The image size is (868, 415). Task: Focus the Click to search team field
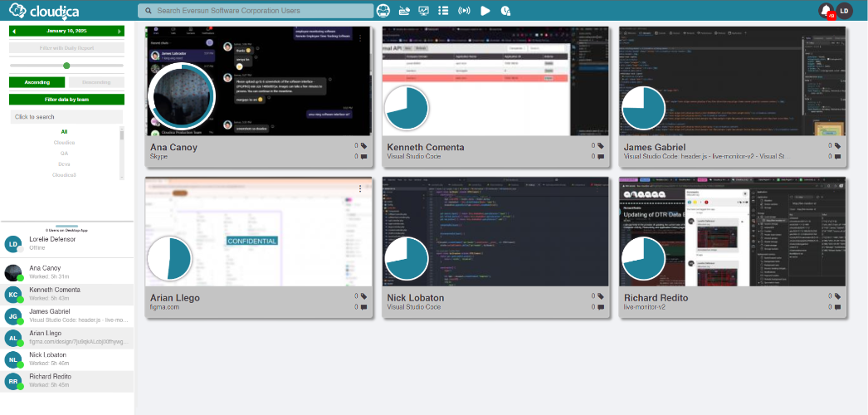tap(66, 117)
